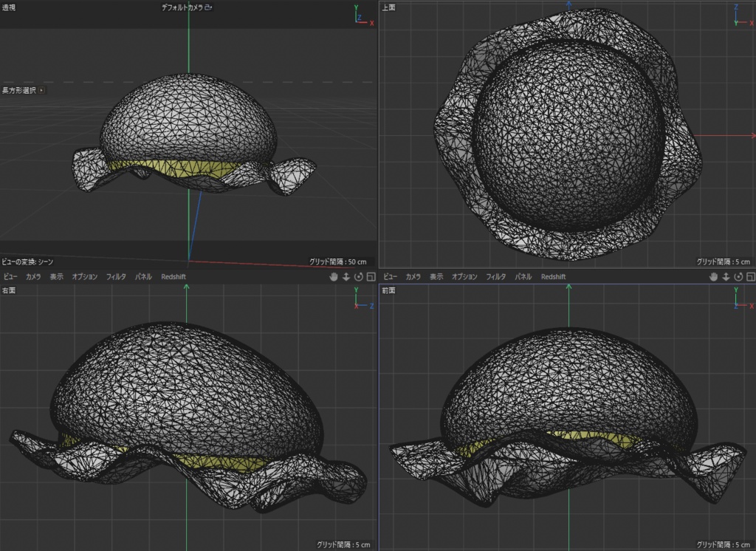Open the ビュー menu in top viewport
The width and height of the screenshot is (756, 551).
389,276
